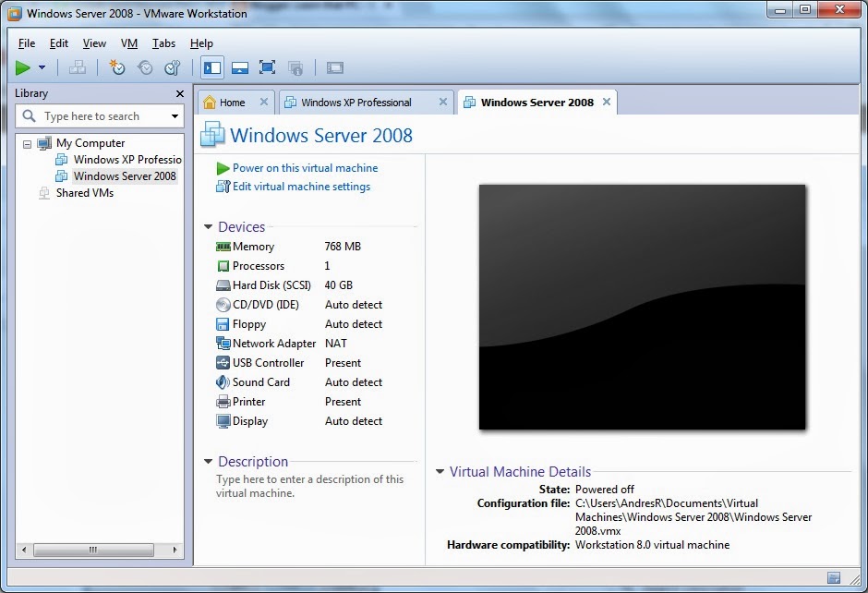Click the Printer device icon
Screen dimensions: 868x593
pyautogui.click(x=223, y=402)
